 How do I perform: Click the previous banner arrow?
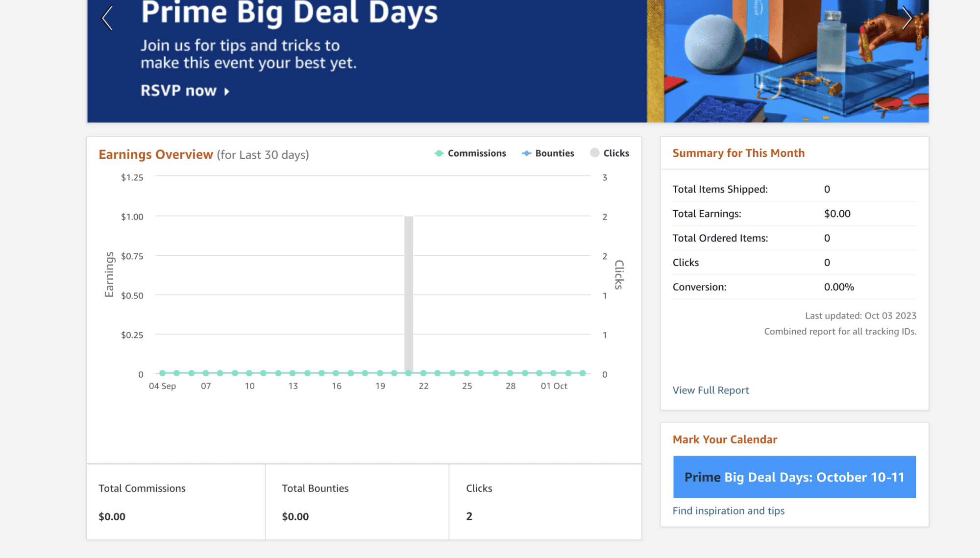coord(107,19)
